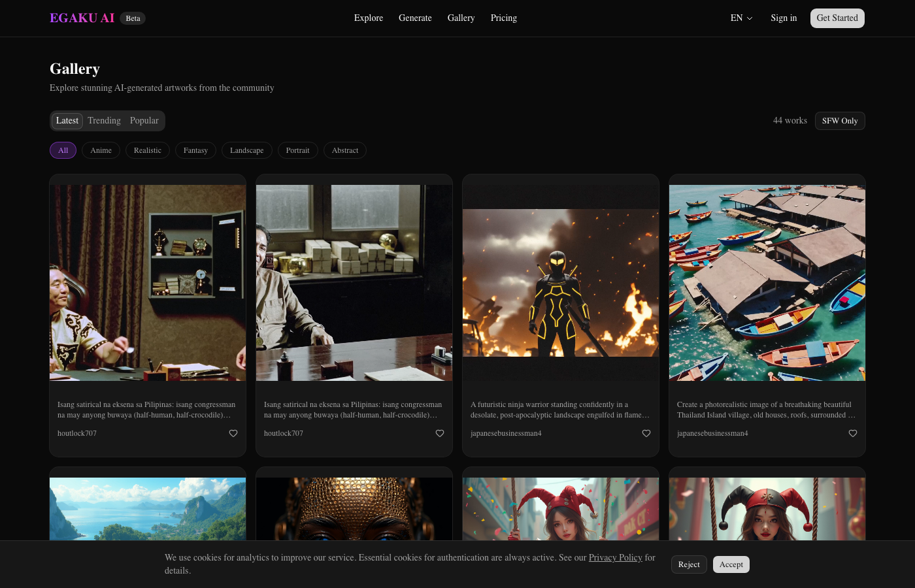Filter gallery by Anime

click(x=101, y=150)
